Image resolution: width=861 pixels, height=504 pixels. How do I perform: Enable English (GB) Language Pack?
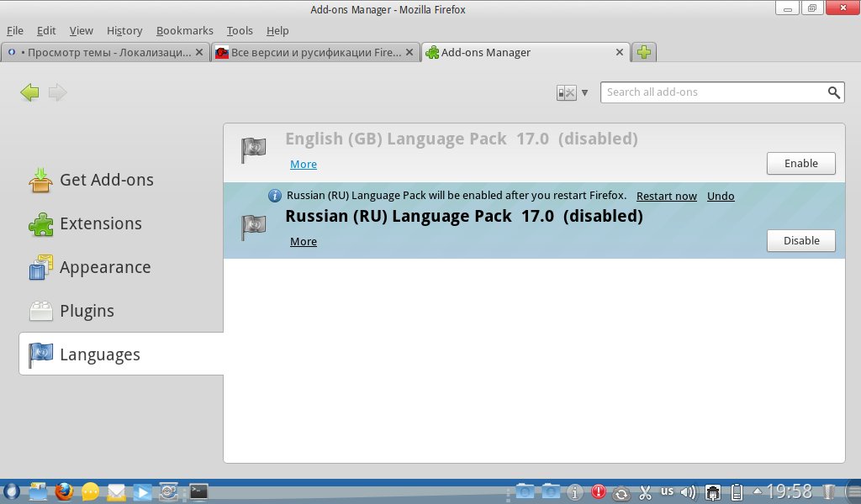pyautogui.click(x=800, y=164)
